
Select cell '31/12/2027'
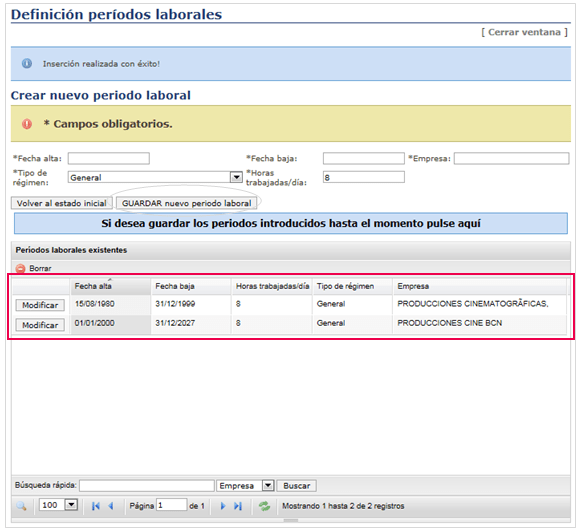pyautogui.click(x=191, y=324)
